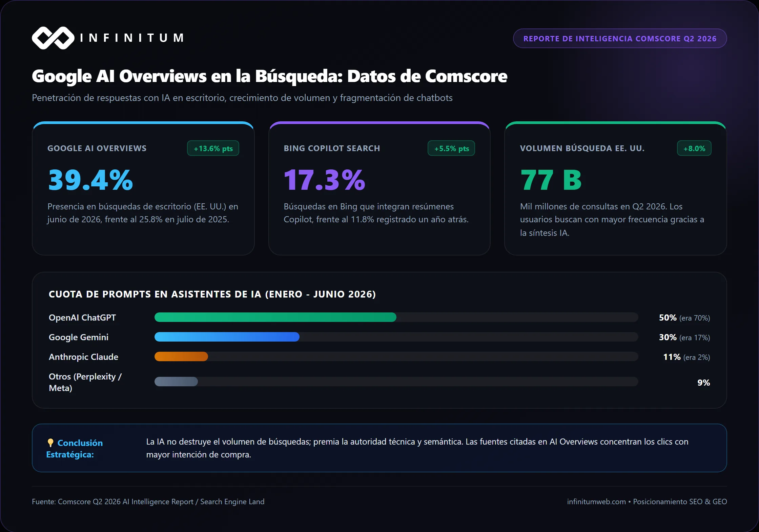Click the CUOTA DE PROMPTS section heading

click(212, 294)
